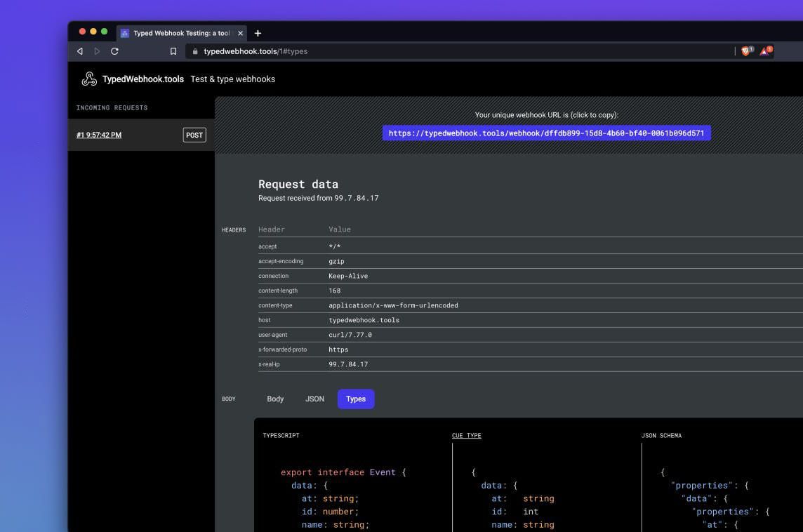Open a new tab with plus icon
This screenshot has width=803, height=532.
pos(258,33)
